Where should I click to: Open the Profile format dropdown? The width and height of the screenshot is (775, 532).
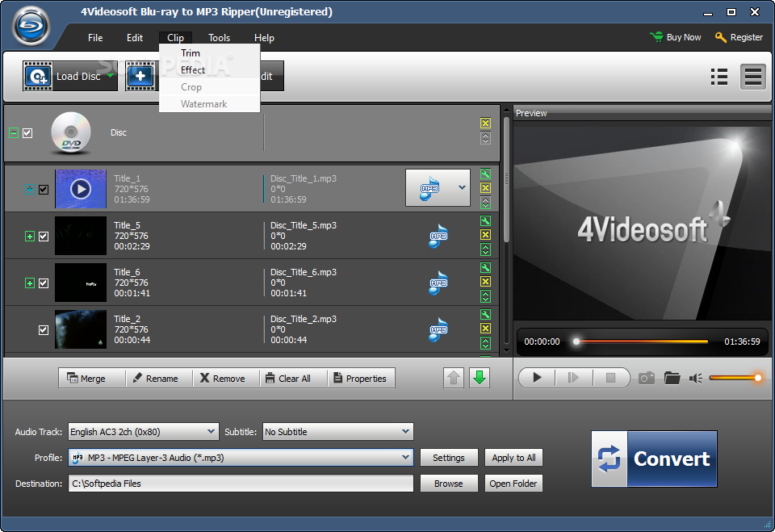pos(406,458)
